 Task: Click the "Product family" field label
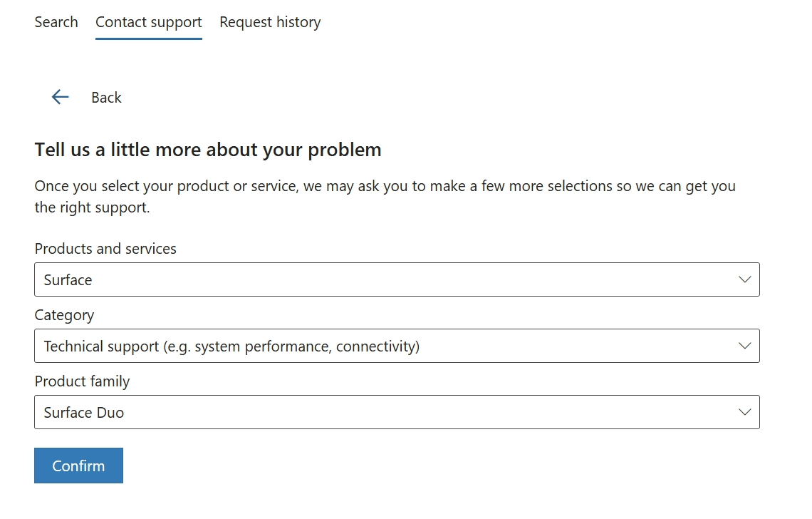82,381
